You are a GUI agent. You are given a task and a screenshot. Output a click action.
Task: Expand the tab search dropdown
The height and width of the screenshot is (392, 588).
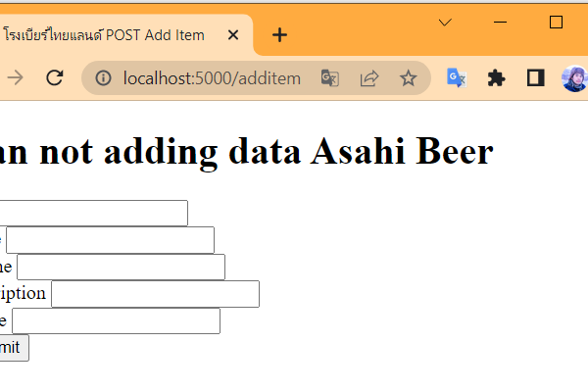point(445,22)
